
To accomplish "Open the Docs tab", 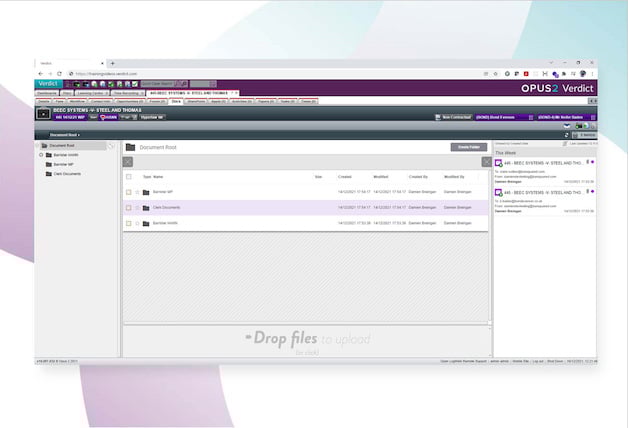I will [176, 101].
